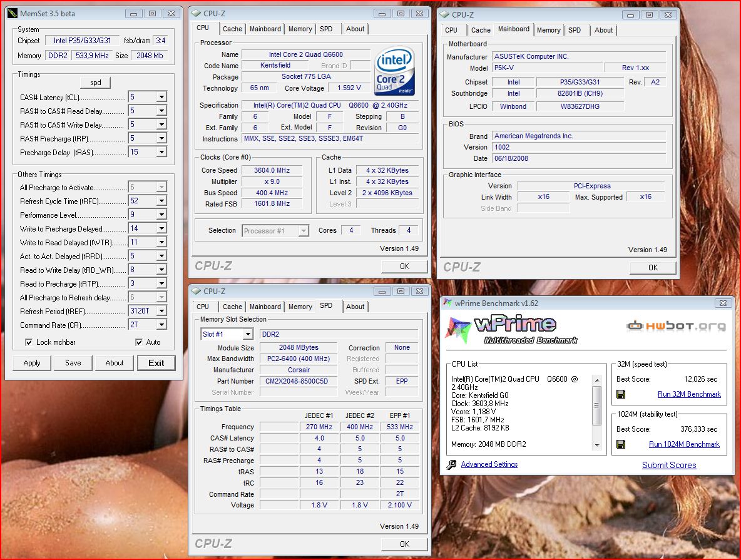
Task: Click Apply in MemSet
Action: point(32,363)
